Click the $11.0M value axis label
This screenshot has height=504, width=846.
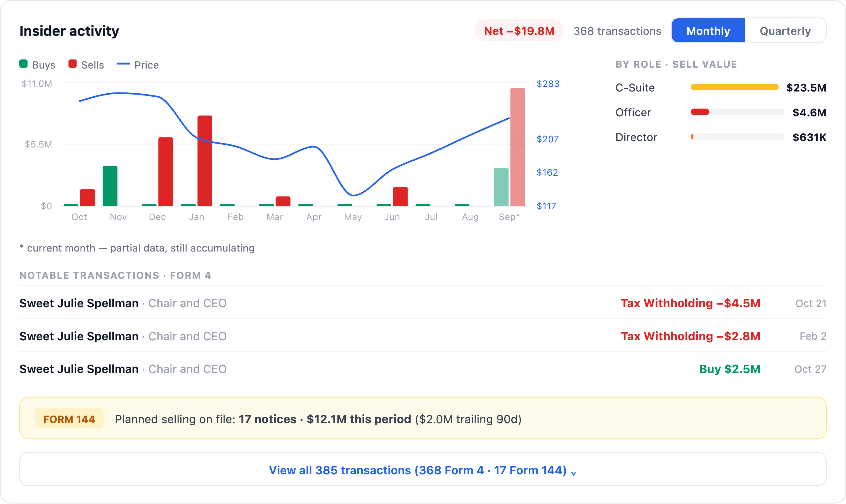coord(37,84)
